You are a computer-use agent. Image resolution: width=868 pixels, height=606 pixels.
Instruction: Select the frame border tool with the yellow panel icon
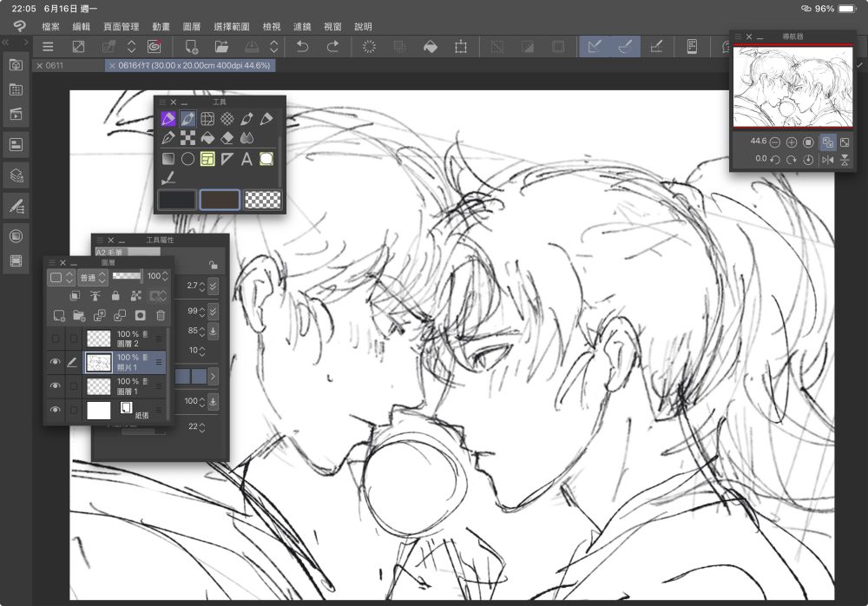(x=207, y=160)
